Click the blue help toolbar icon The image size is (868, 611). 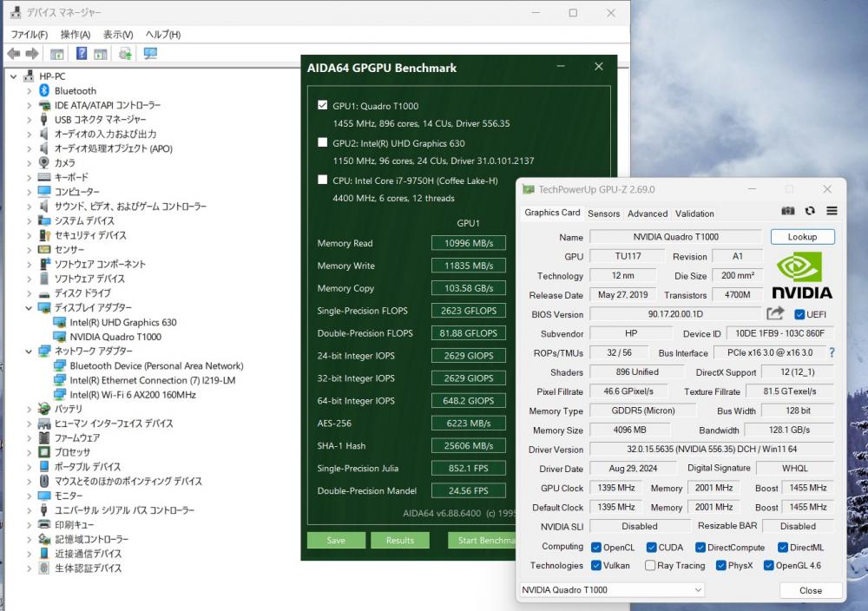pyautogui.click(x=82, y=54)
